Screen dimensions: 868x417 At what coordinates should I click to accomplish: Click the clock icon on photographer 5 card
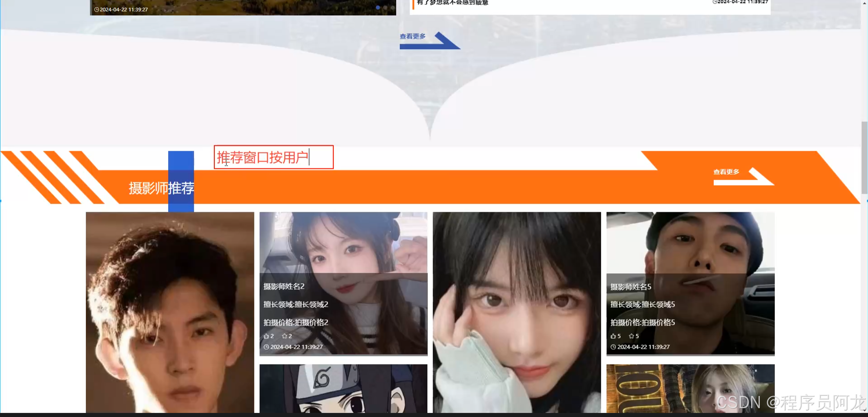(613, 347)
